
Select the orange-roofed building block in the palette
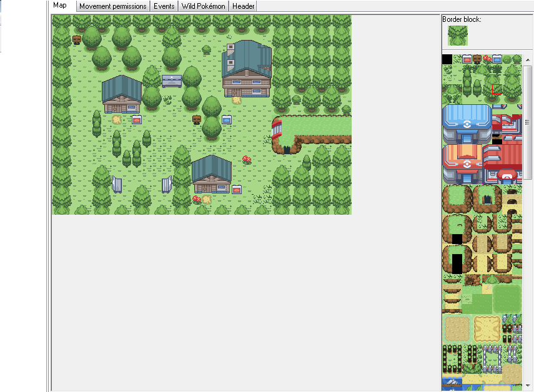coord(462,164)
